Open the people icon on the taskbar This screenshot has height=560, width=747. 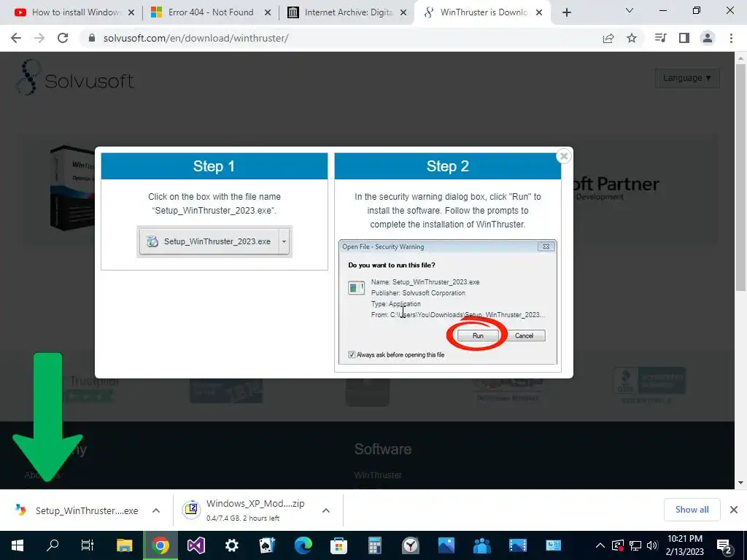(x=481, y=545)
